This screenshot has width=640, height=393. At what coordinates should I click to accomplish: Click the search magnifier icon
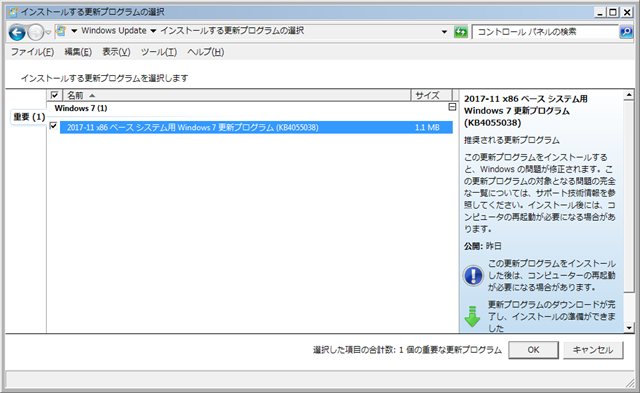pyautogui.click(x=626, y=32)
